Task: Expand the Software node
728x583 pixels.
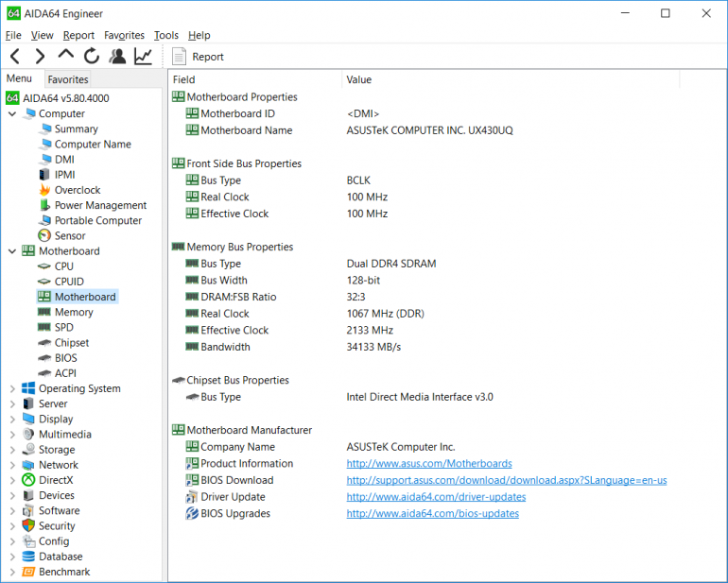Action: [12, 511]
